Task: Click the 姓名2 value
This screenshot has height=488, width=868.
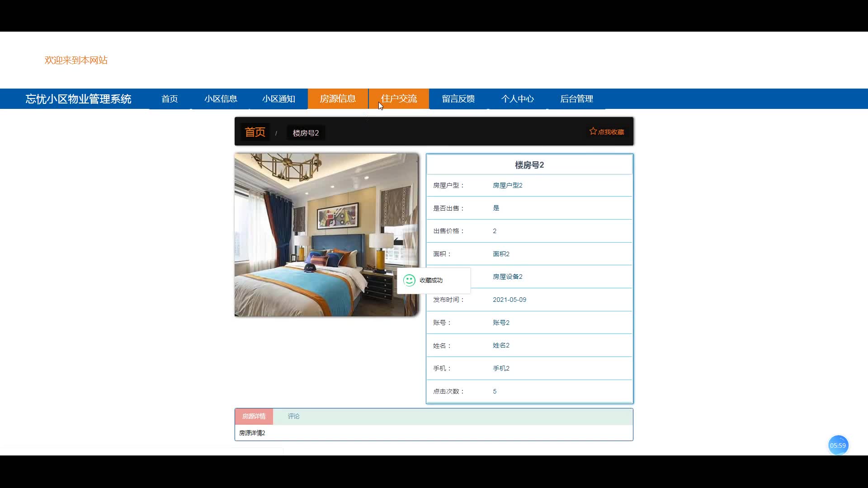Action: pyautogui.click(x=501, y=345)
